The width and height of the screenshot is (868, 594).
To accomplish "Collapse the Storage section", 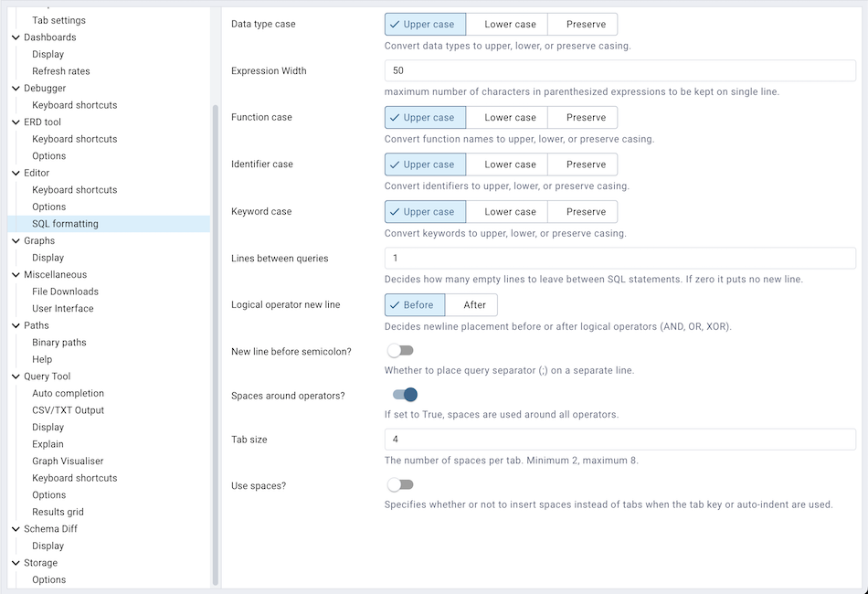I will (15, 563).
